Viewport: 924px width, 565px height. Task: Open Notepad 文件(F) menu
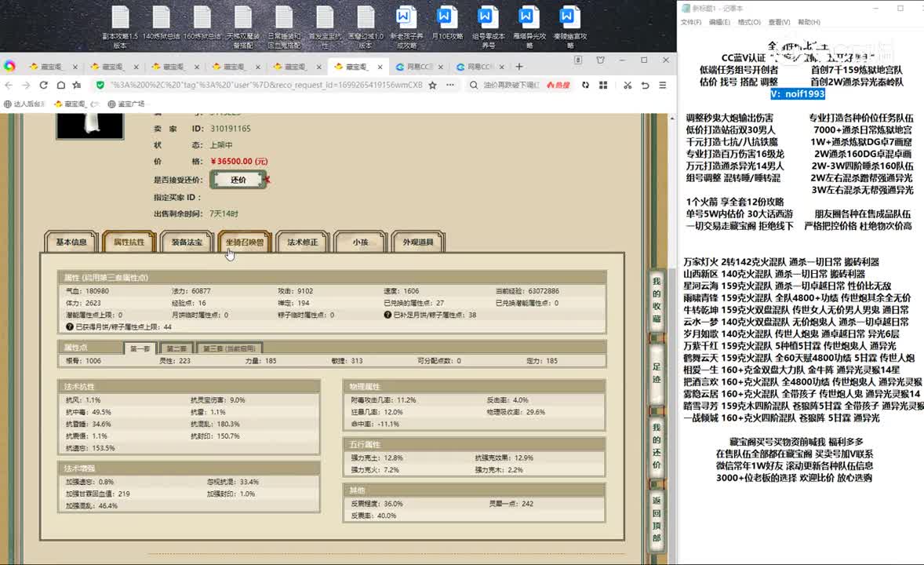(690, 23)
